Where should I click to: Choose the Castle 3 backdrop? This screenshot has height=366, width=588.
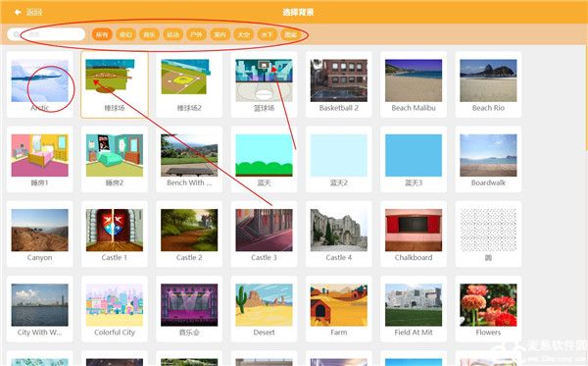pos(264,235)
